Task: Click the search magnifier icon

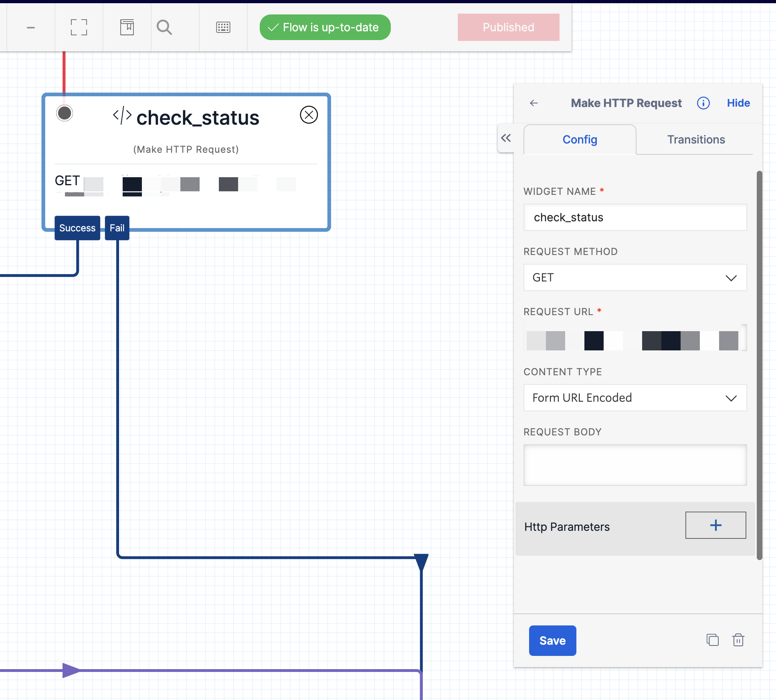Action: [164, 28]
